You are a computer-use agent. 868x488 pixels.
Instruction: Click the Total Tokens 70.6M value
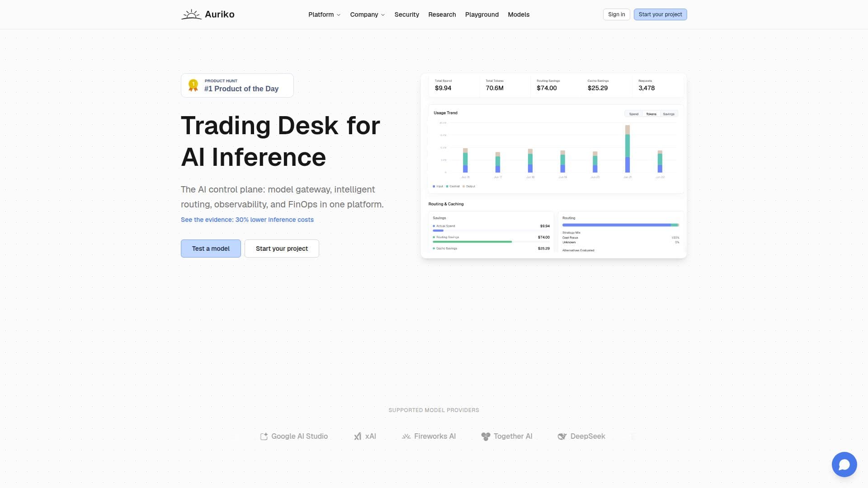click(x=495, y=88)
